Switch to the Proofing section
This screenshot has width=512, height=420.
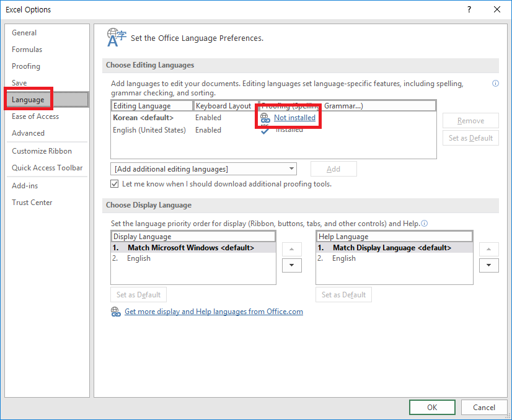pos(26,66)
